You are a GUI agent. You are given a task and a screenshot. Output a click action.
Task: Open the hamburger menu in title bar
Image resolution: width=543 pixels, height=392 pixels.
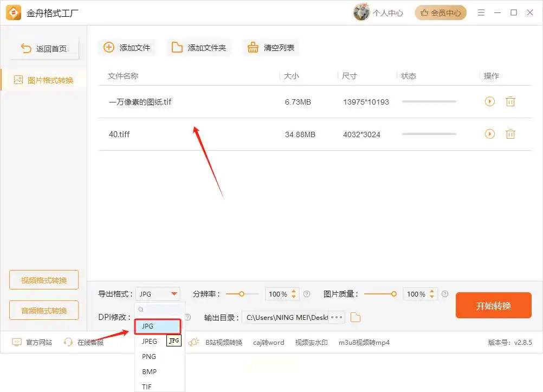pyautogui.click(x=481, y=13)
